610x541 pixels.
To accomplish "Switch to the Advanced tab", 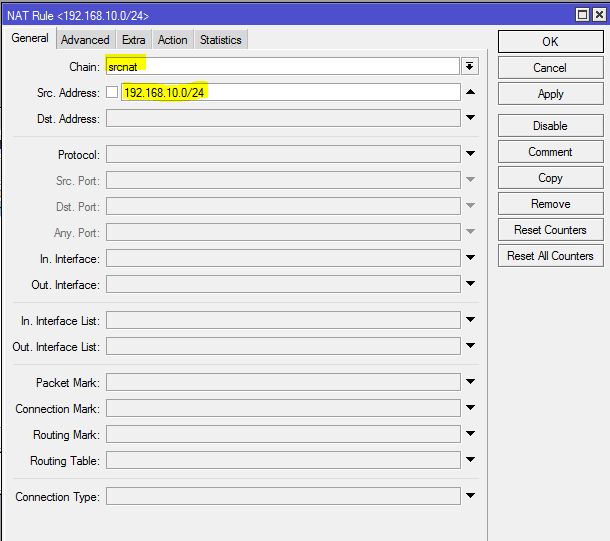I will pos(86,40).
